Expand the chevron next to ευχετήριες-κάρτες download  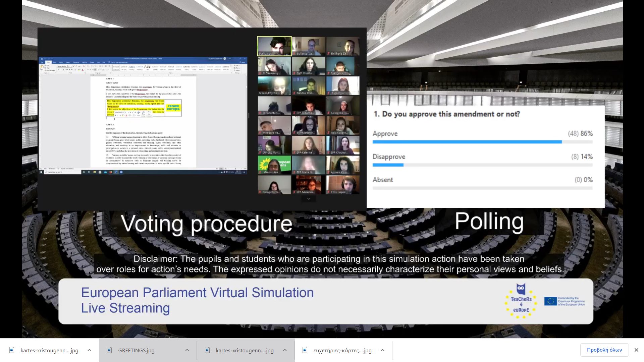[382, 350]
